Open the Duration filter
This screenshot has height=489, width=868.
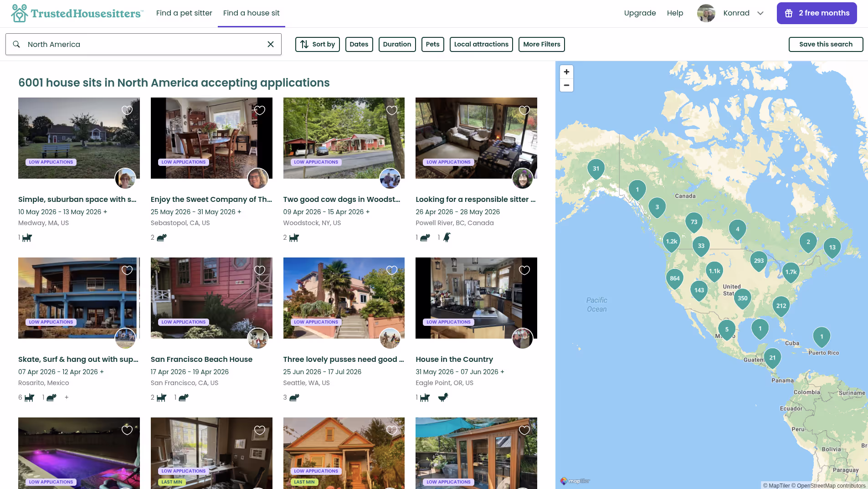pos(397,44)
